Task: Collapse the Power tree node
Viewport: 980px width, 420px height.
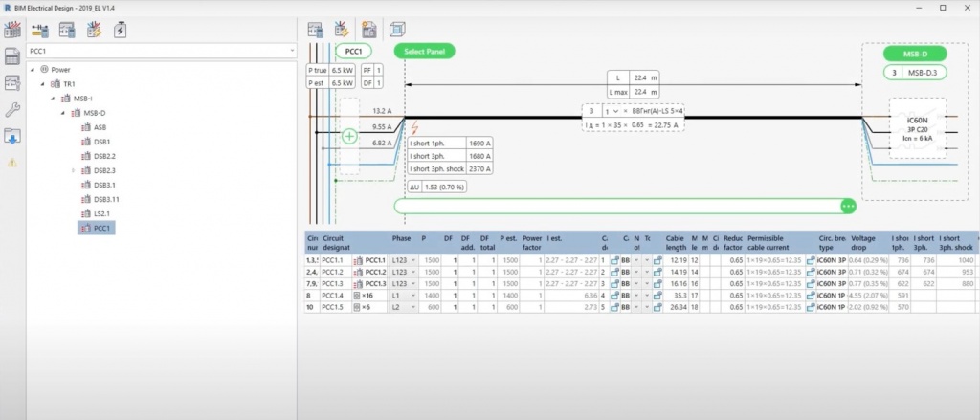Action: (32, 70)
